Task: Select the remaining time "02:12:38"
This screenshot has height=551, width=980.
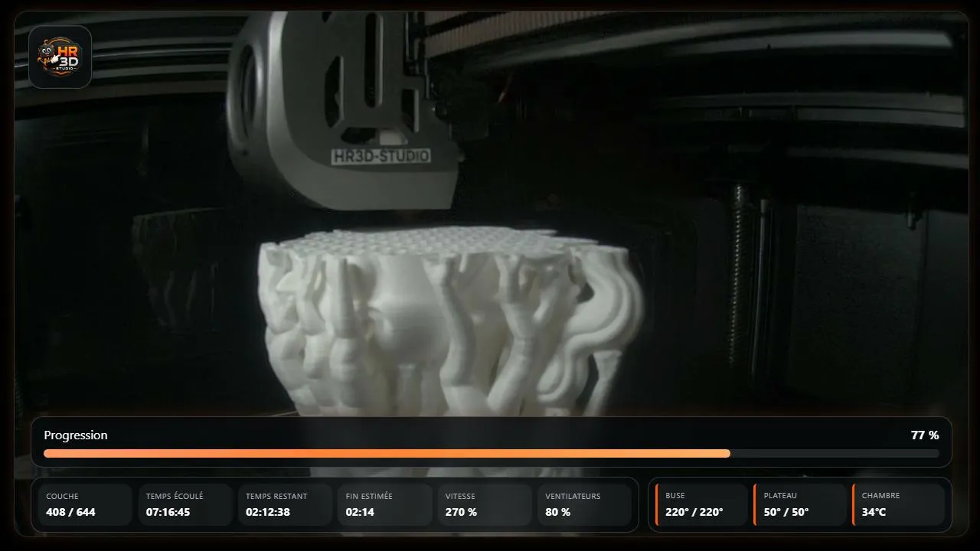Action: click(268, 512)
